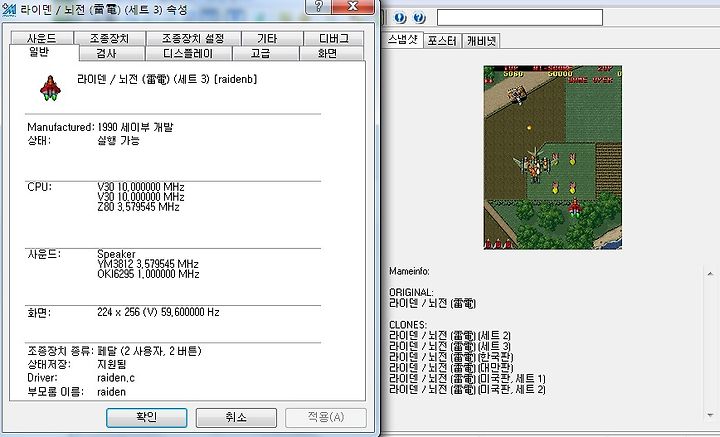The height and width of the screenshot is (437, 720).
Task: Click the exclamation mark blue toolbar icon
Action: pyautogui.click(x=400, y=18)
